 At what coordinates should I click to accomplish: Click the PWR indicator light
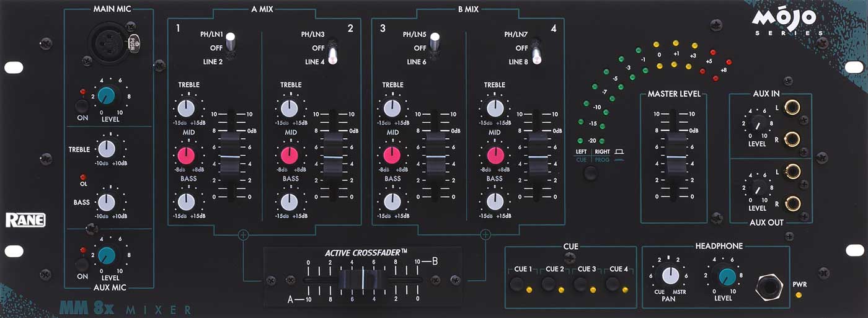798,294
